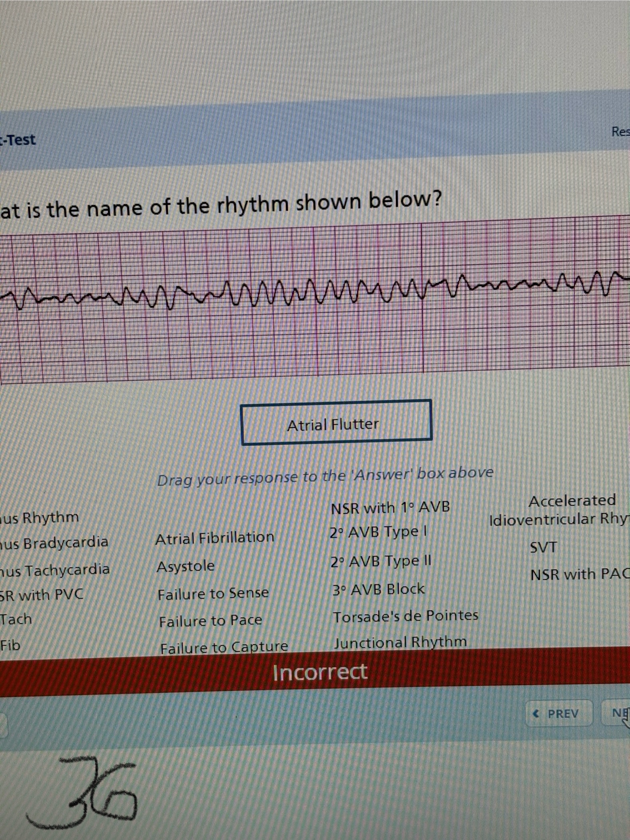Choose the NSR with PAC option

579,574
